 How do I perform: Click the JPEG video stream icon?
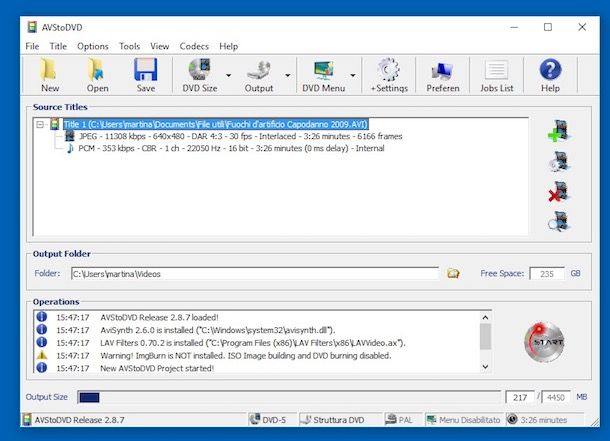point(70,136)
